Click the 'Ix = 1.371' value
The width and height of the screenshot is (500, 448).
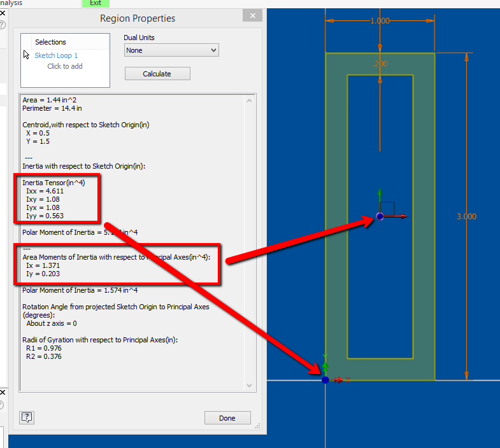click(43, 266)
